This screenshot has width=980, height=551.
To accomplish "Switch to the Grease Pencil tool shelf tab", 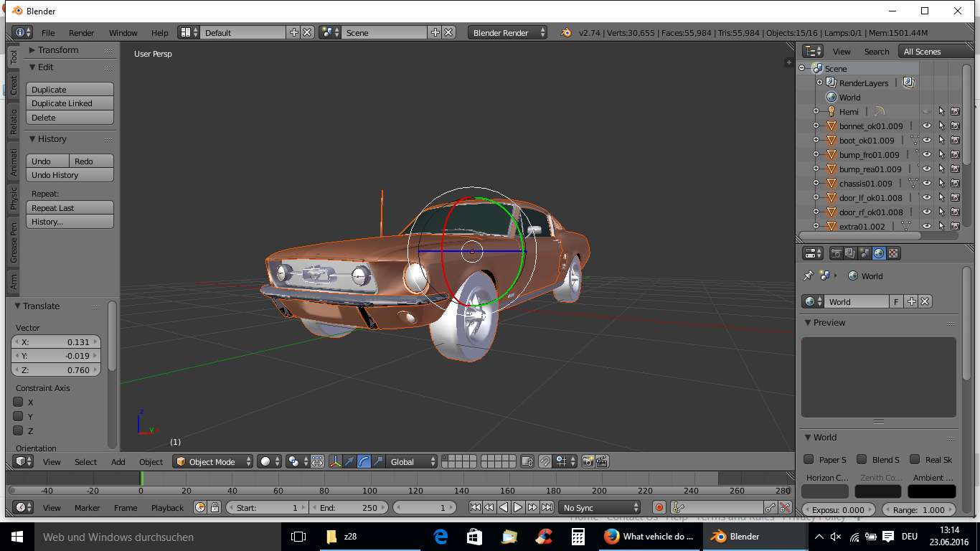I will [x=14, y=242].
